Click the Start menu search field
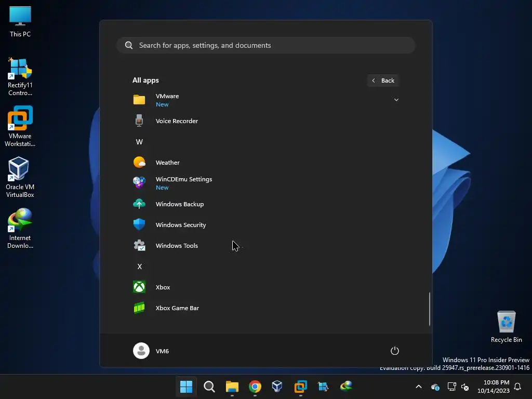This screenshot has width=532, height=399. click(265, 45)
